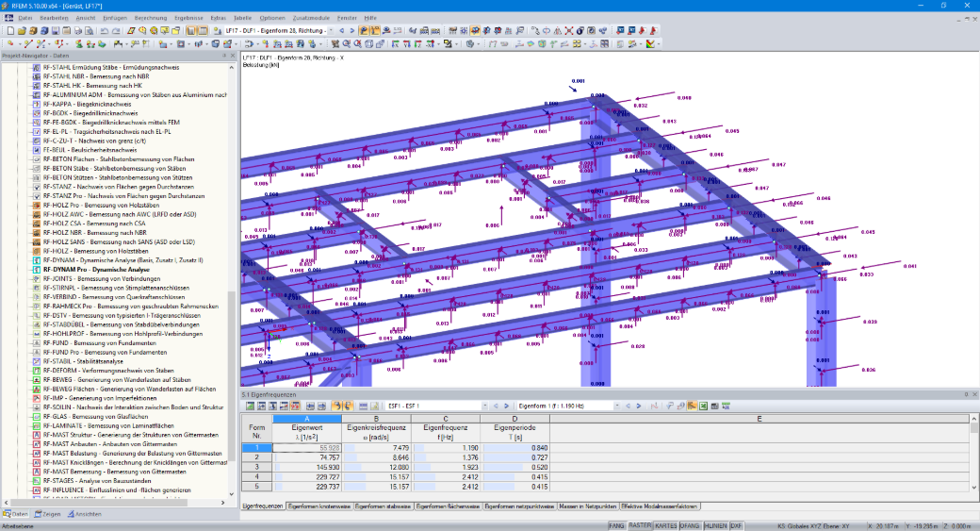This screenshot has width=980, height=531.
Task: Open the Hilfe menu
Action: click(x=370, y=18)
